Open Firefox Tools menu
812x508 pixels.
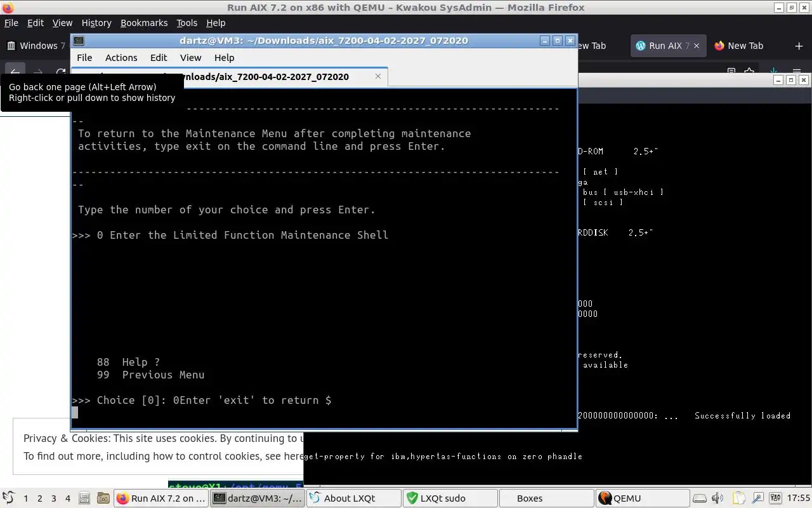coord(187,23)
